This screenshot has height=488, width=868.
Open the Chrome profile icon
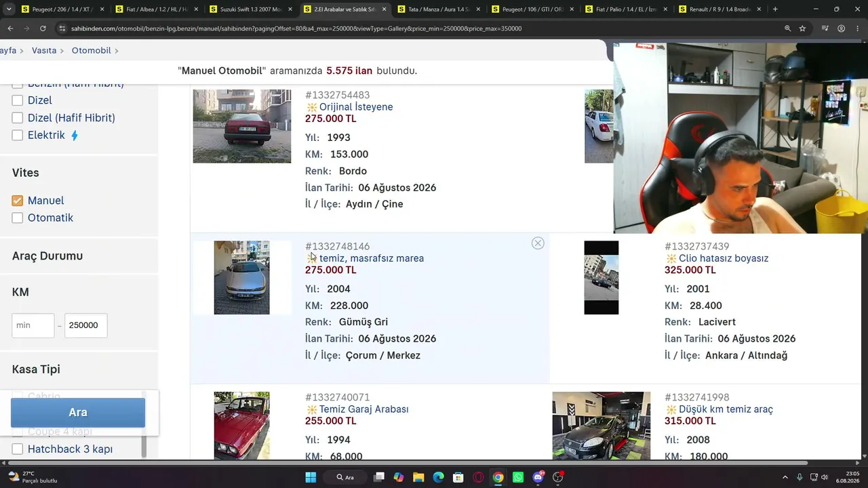point(842,28)
